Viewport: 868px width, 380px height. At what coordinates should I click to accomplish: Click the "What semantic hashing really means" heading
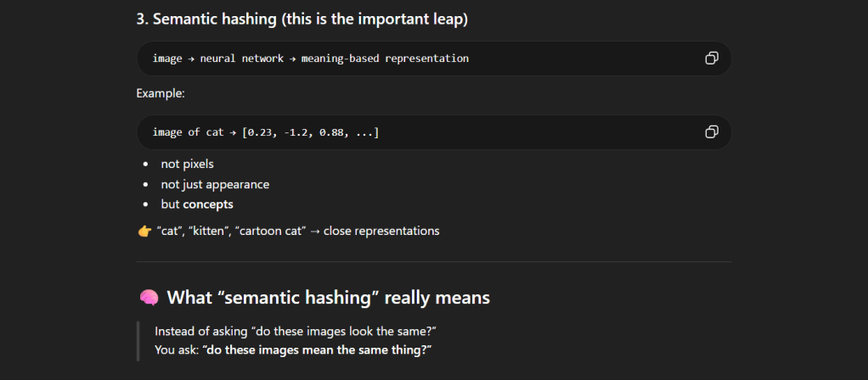[x=328, y=298]
